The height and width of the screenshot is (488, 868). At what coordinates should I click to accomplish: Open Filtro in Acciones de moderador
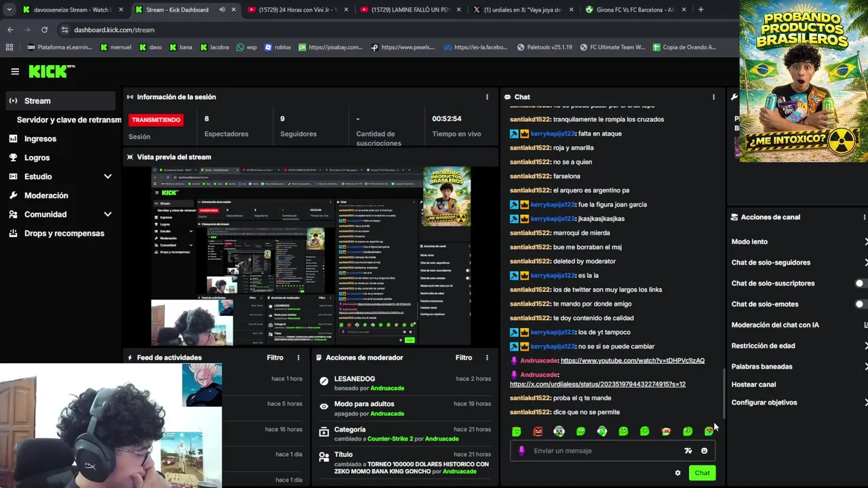tap(464, 357)
